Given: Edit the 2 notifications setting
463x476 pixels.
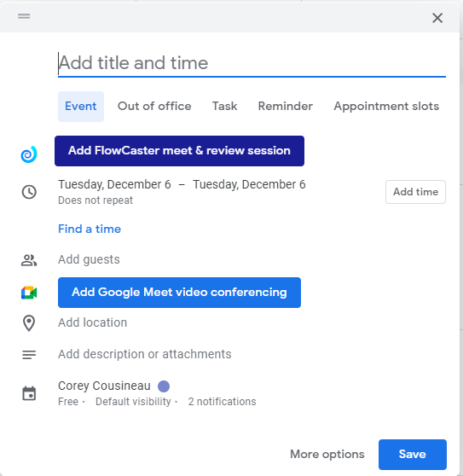Looking at the screenshot, I should pyautogui.click(x=222, y=402).
